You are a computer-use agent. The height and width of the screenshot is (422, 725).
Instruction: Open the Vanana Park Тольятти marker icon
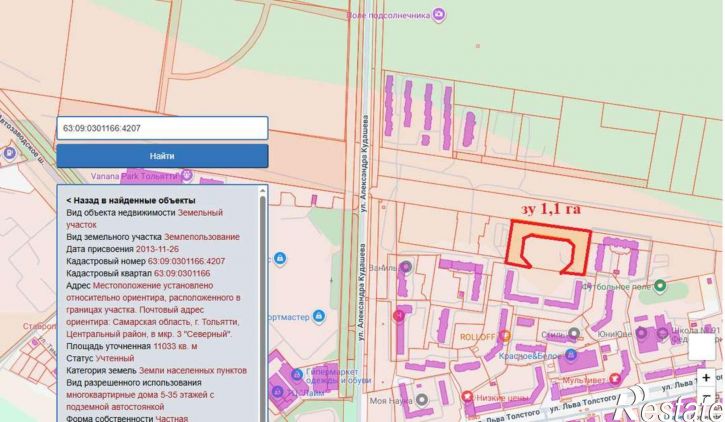coord(187,176)
